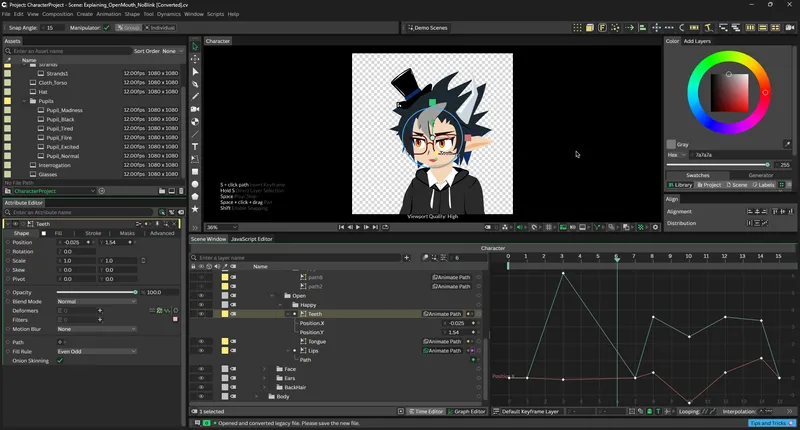Select the Pen tool

point(195,84)
